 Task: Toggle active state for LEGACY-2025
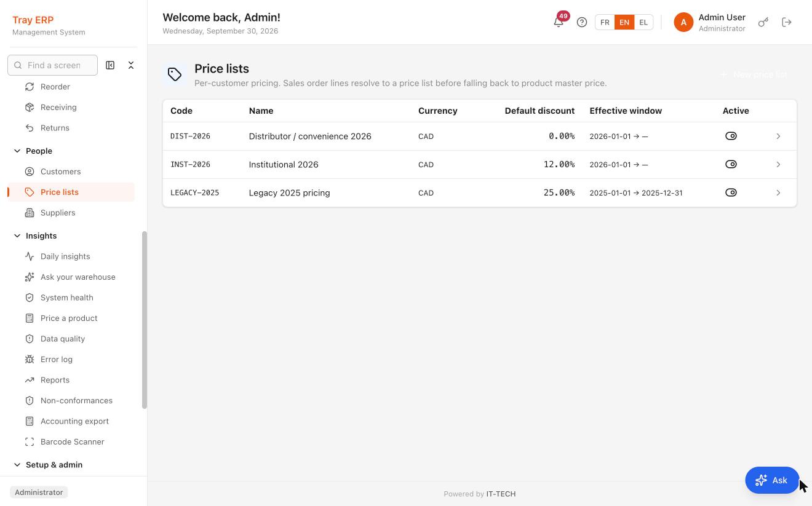pyautogui.click(x=731, y=192)
